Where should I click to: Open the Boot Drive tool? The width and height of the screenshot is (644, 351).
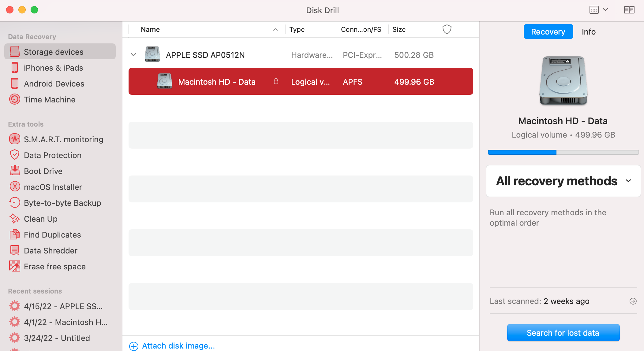pos(43,171)
